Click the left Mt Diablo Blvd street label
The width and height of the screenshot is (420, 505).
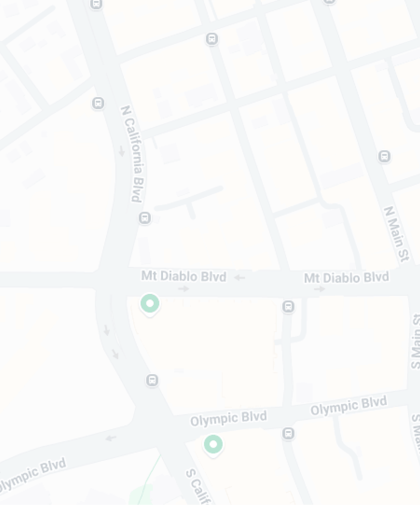pyautogui.click(x=184, y=276)
